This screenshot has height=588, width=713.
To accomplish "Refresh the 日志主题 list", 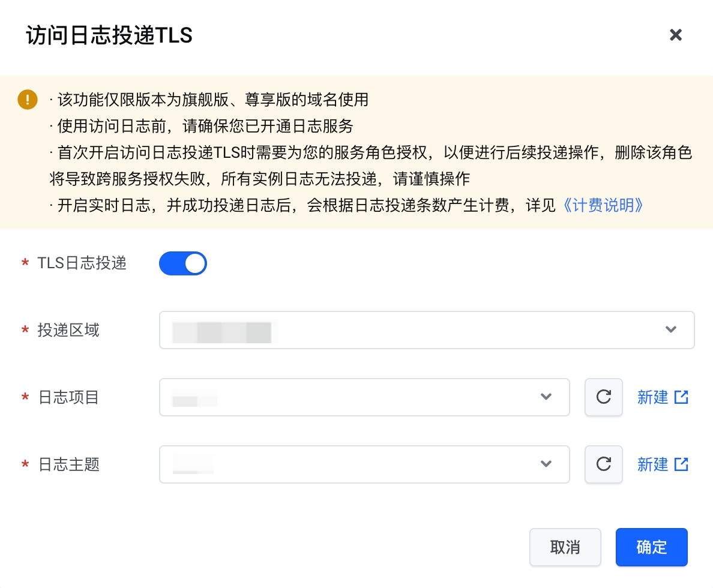I will (603, 464).
